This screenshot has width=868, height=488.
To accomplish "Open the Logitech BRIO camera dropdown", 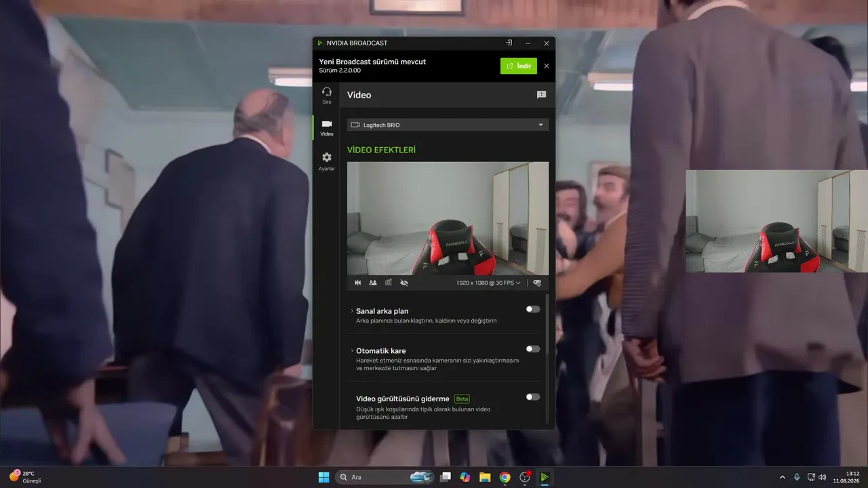I will tap(448, 125).
